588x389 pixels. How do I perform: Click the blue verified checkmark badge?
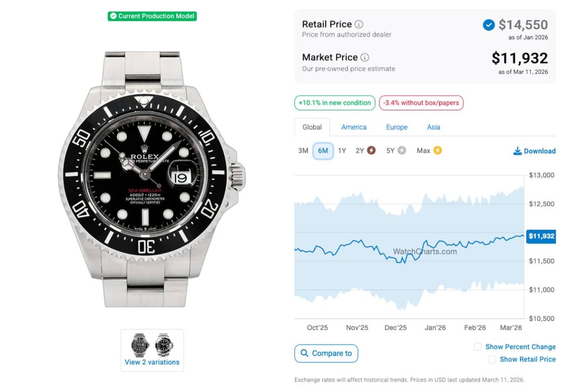tap(489, 25)
